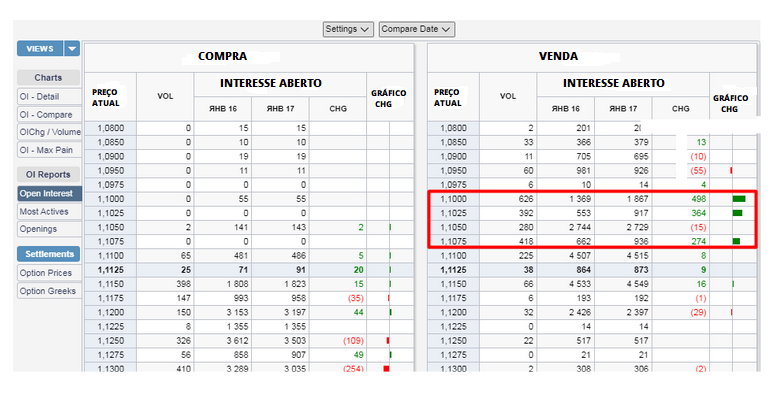Click COMPRA change value (35)

(x=356, y=298)
